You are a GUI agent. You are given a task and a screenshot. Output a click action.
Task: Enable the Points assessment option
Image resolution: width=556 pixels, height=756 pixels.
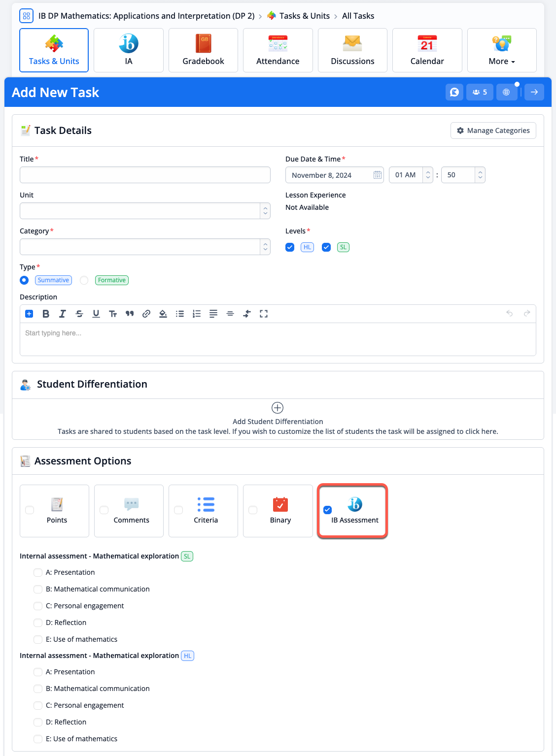tap(30, 510)
